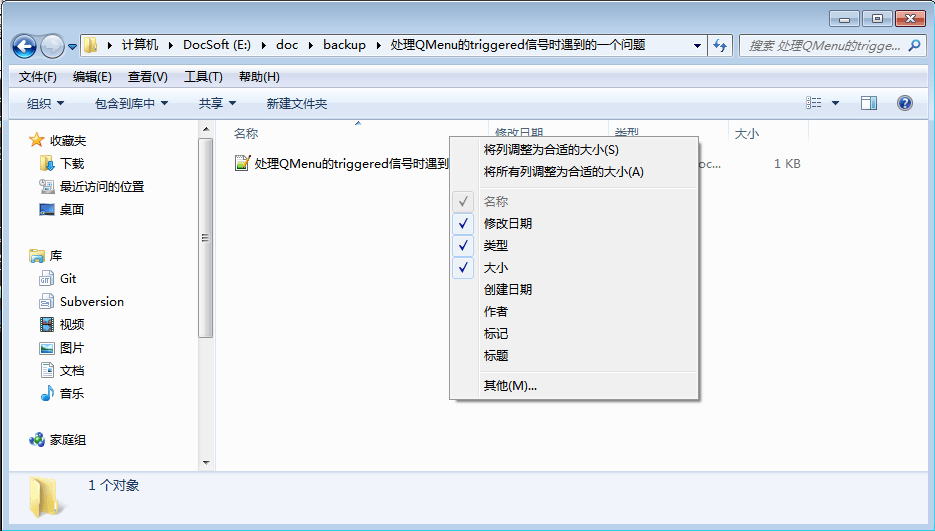Click the change view icon

point(813,103)
